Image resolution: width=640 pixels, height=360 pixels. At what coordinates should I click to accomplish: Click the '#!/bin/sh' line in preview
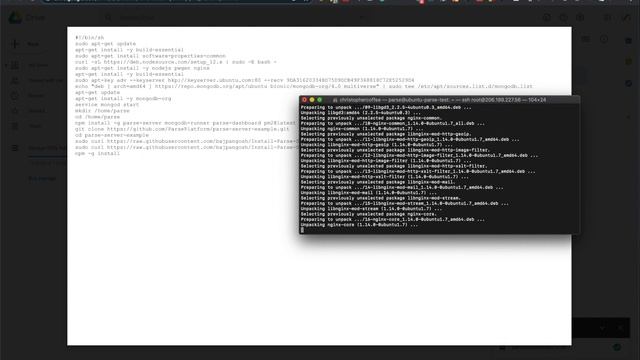point(89,38)
